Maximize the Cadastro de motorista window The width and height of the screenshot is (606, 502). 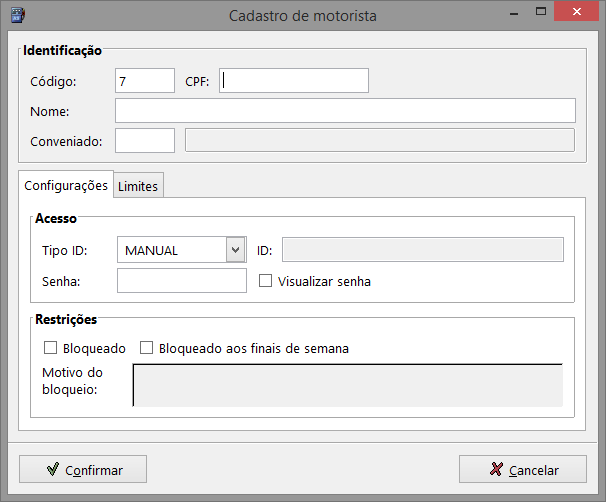tap(541, 12)
